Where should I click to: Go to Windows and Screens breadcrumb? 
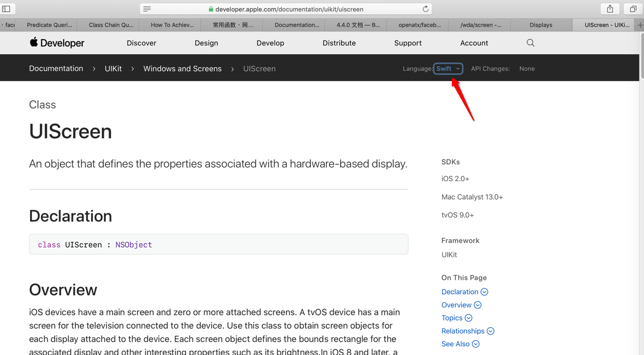[182, 68]
